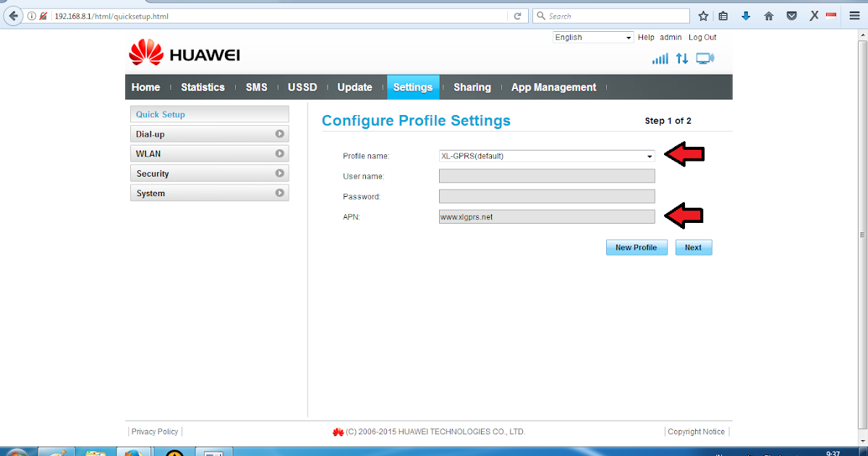Open the Profile name dropdown
The height and width of the screenshot is (456, 868).
[547, 156]
